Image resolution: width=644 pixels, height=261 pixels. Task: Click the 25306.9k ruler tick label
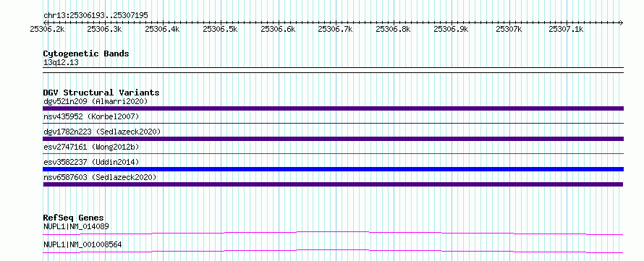pos(451,29)
